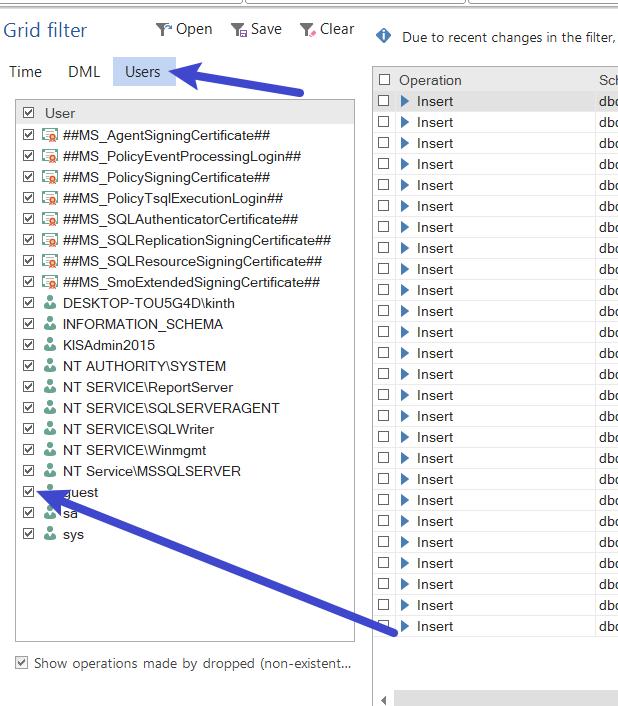This screenshot has height=706, width=618.
Task: Click the NT SERVICE\SQLWriter user icon
Action: click(x=50, y=428)
